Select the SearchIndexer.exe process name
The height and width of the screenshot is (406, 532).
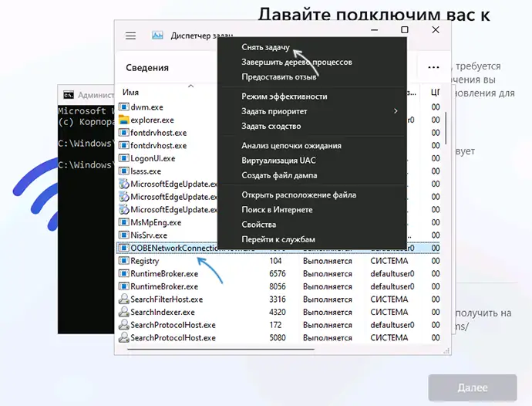click(163, 313)
